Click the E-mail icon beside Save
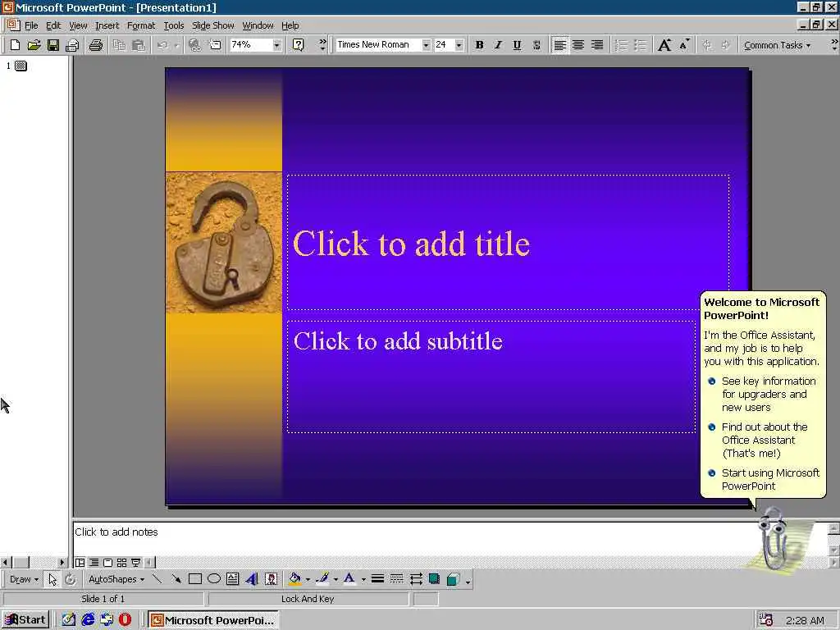This screenshot has height=630, width=840. tap(72, 45)
